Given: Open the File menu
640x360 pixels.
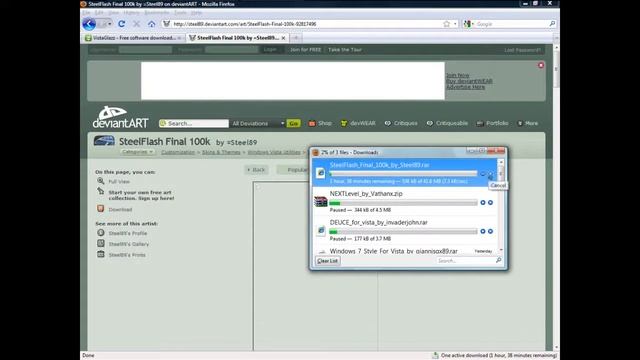Looking at the screenshot, I should 86,13.
